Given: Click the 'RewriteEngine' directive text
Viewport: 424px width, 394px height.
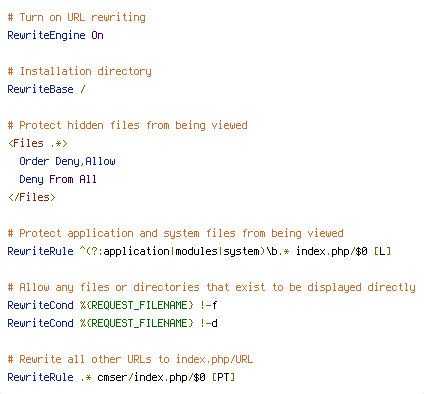Looking at the screenshot, I should tap(46, 35).
